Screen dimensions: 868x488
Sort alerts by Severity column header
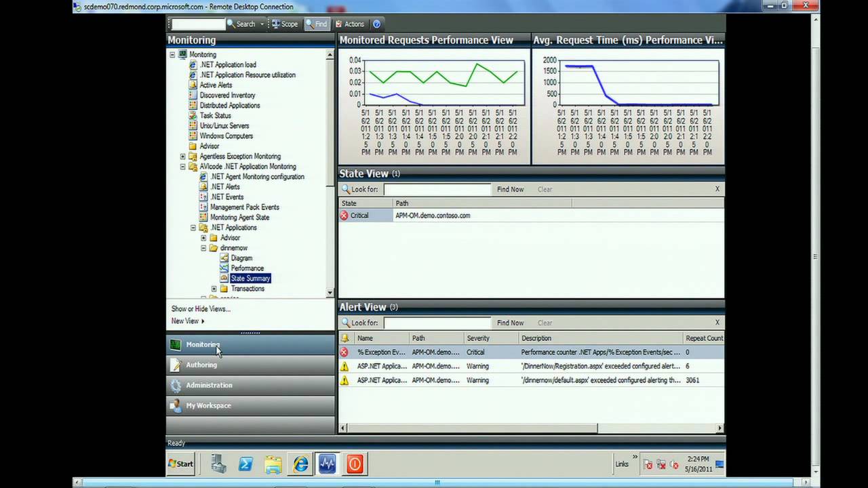pos(490,338)
